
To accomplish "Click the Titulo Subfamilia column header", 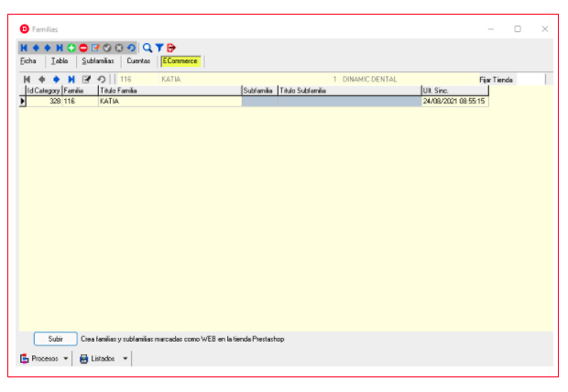I will pyautogui.click(x=350, y=91).
